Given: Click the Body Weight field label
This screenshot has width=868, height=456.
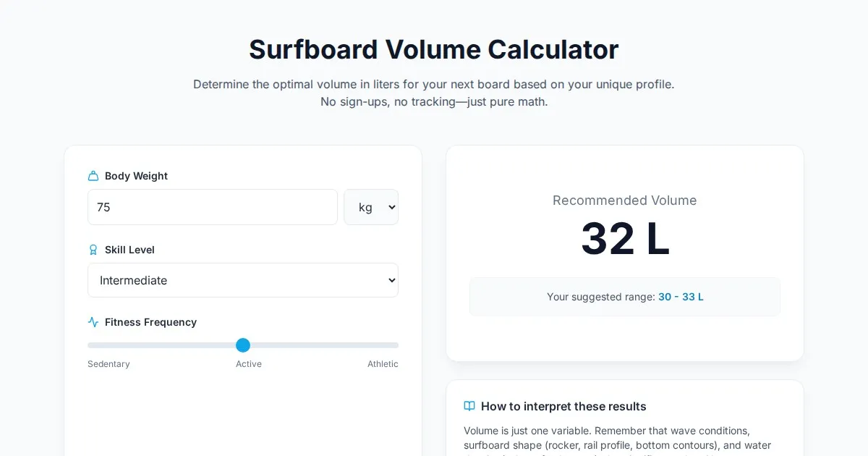Looking at the screenshot, I should point(136,176).
